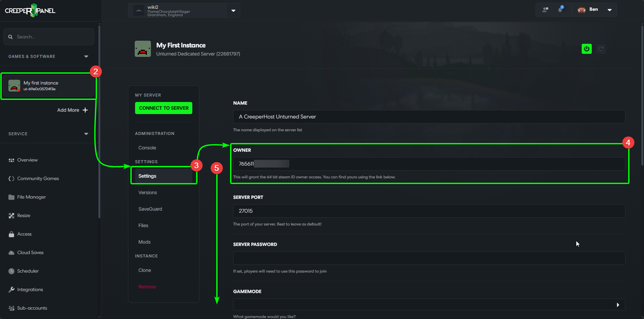Click Remove under Instance
The height and width of the screenshot is (319, 644).
[147, 287]
